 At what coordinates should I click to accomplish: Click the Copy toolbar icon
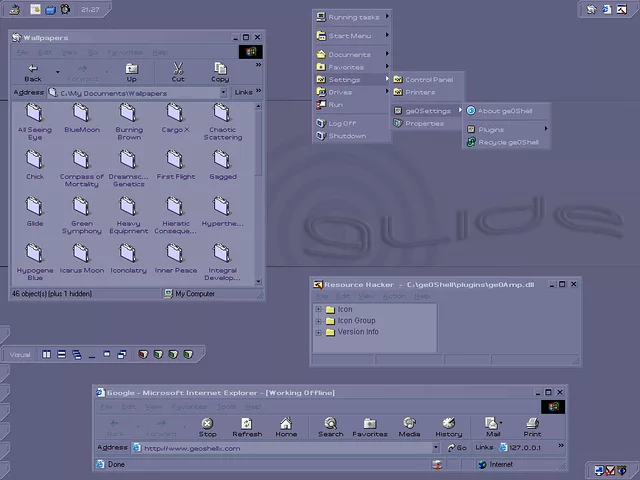pyautogui.click(x=220, y=70)
